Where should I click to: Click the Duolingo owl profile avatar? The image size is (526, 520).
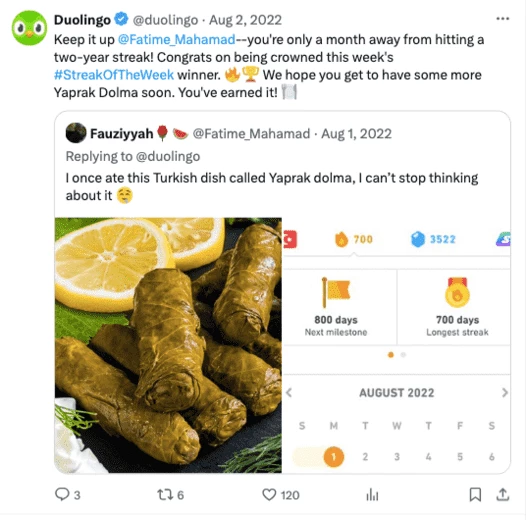pyautogui.click(x=30, y=28)
